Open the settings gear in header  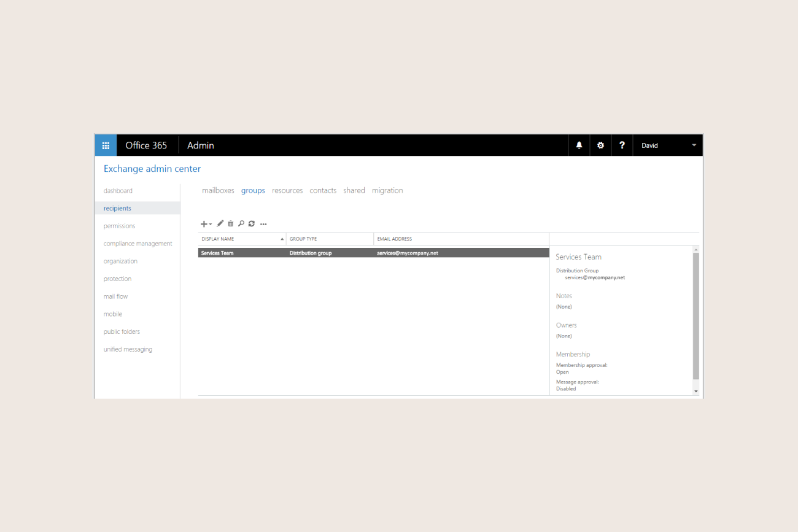600,145
